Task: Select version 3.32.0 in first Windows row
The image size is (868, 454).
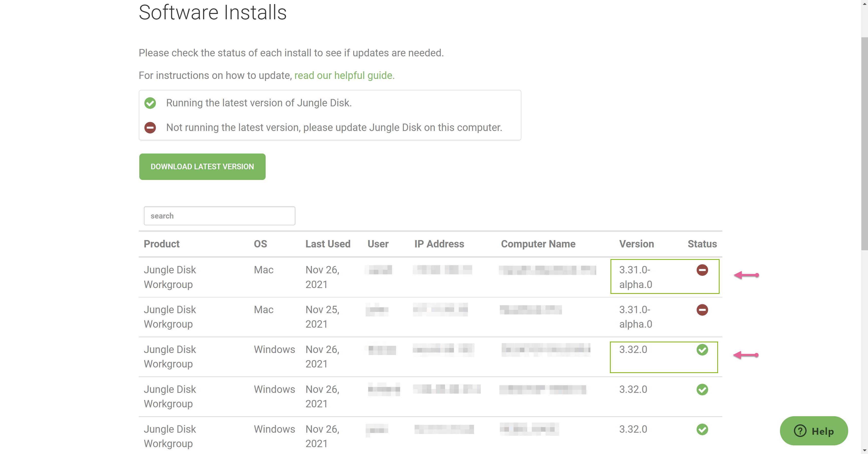Action: tap(633, 349)
